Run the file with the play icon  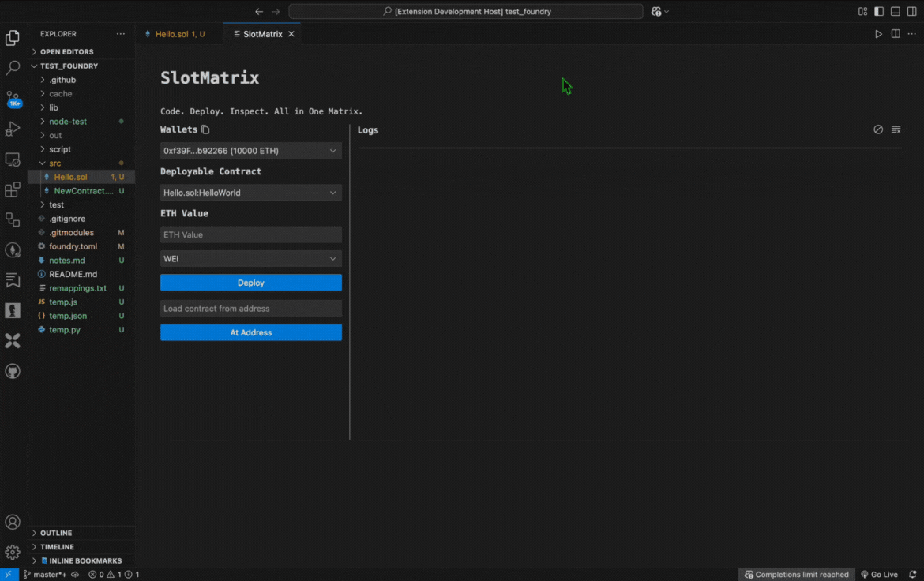click(878, 34)
